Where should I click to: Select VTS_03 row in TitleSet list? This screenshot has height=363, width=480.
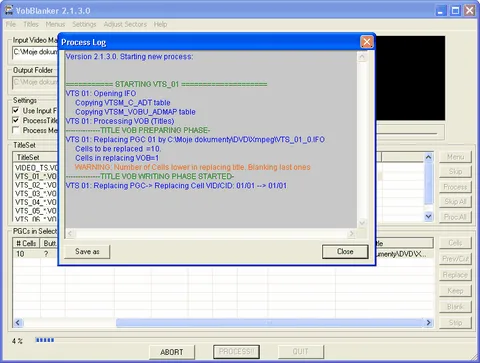coord(36,194)
